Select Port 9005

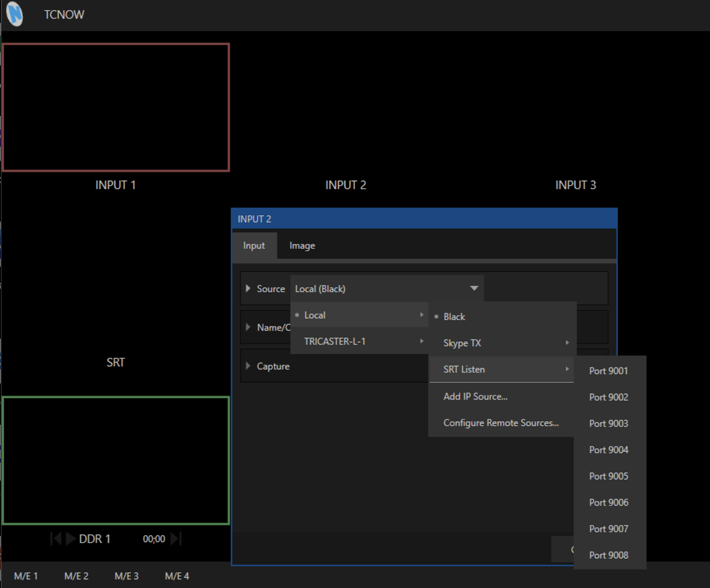pos(610,476)
